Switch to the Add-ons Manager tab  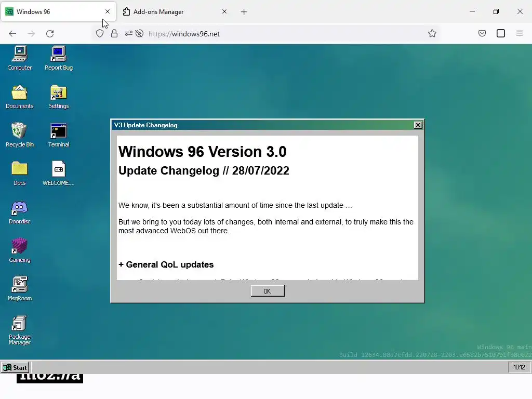click(x=175, y=11)
